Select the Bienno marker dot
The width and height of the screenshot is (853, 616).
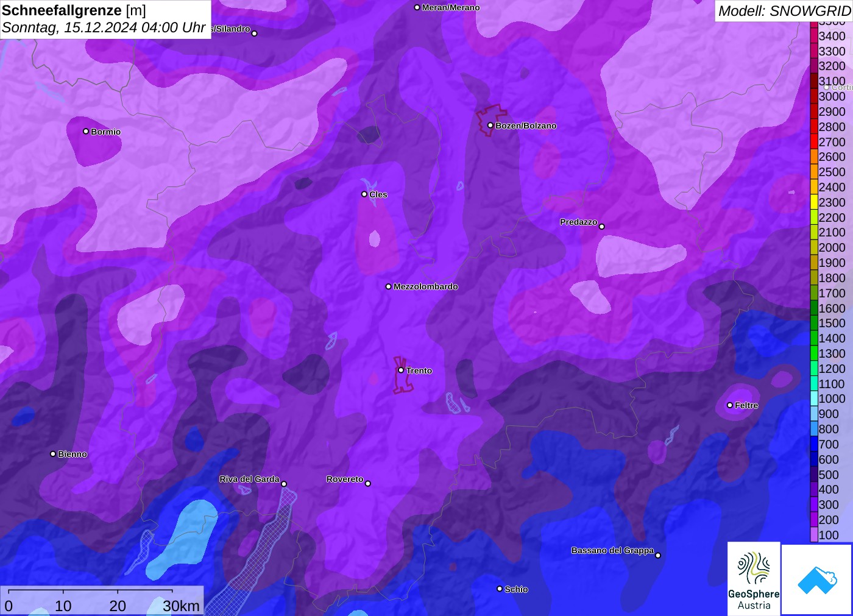coord(53,454)
